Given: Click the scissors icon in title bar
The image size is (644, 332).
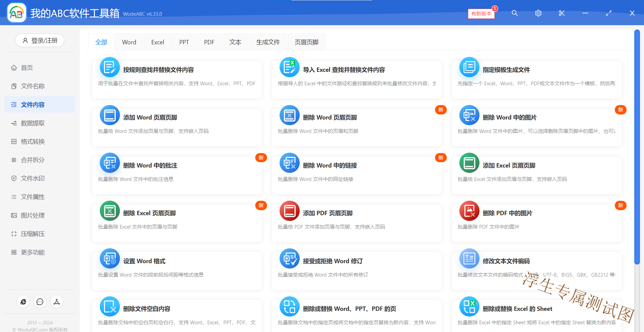Looking at the screenshot, I should point(561,13).
